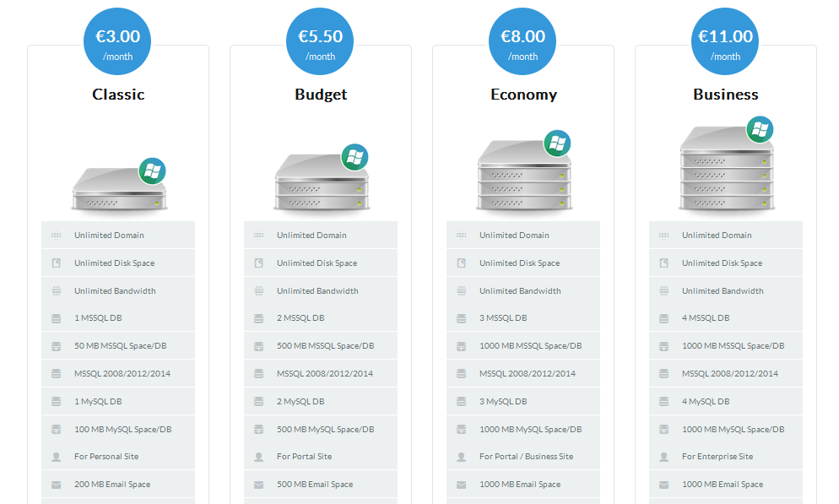
Task: Click the Economy plan server stack image
Action: point(524,171)
